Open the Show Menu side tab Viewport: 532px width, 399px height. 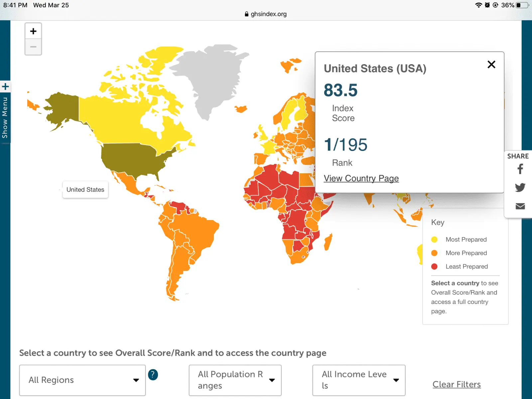(5, 117)
